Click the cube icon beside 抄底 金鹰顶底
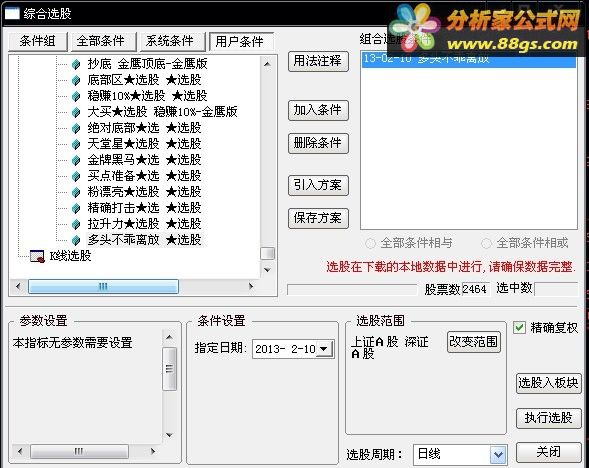Viewport: 589px width, 468px height. 76,64
